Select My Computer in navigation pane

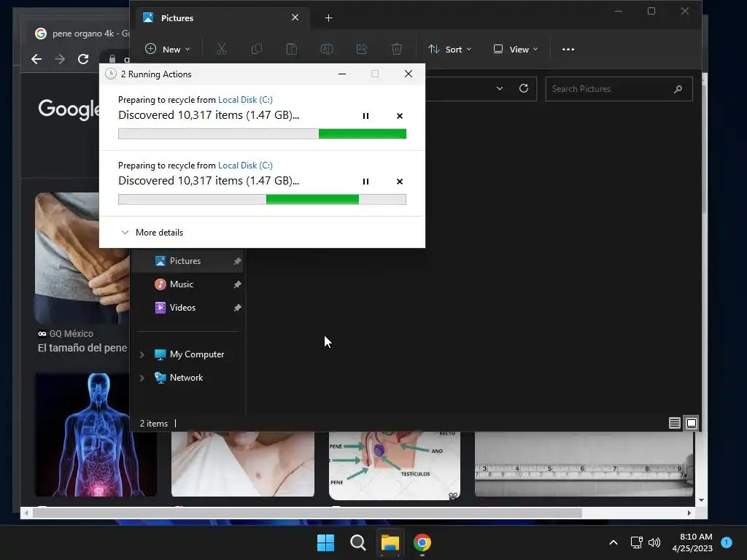(x=197, y=354)
